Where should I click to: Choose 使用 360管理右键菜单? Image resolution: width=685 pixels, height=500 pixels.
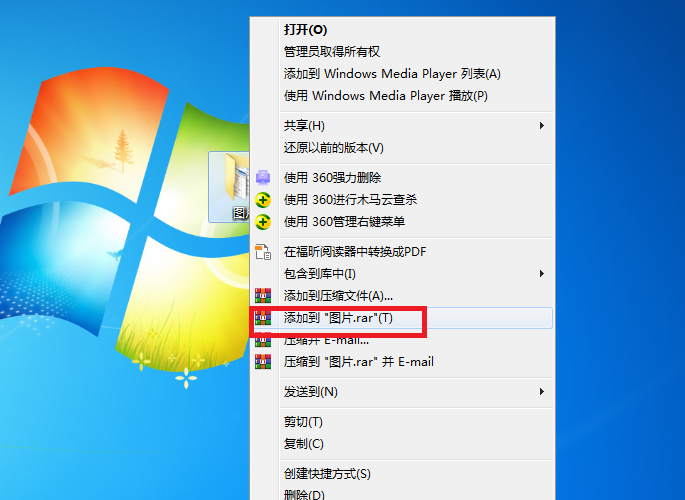(x=402, y=222)
